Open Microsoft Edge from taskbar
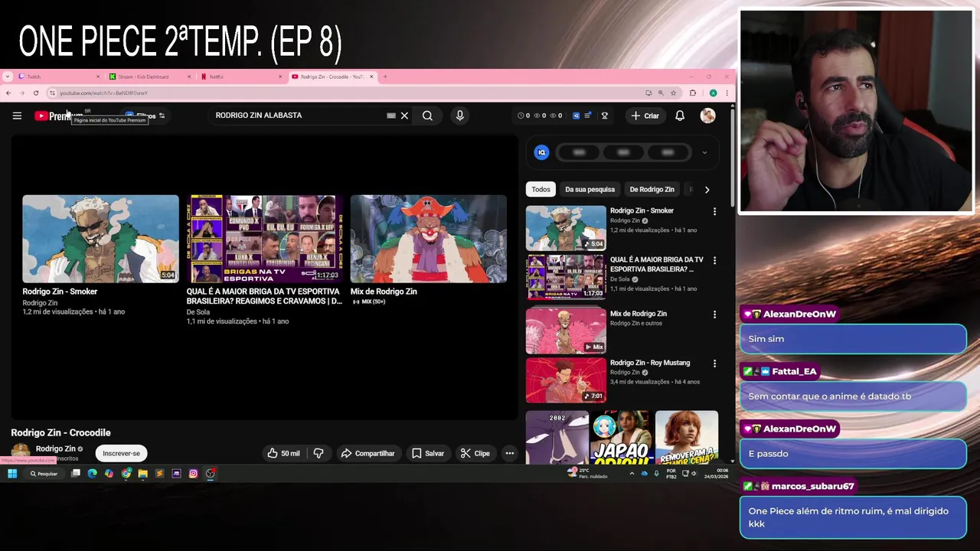This screenshot has width=980, height=551. (92, 474)
